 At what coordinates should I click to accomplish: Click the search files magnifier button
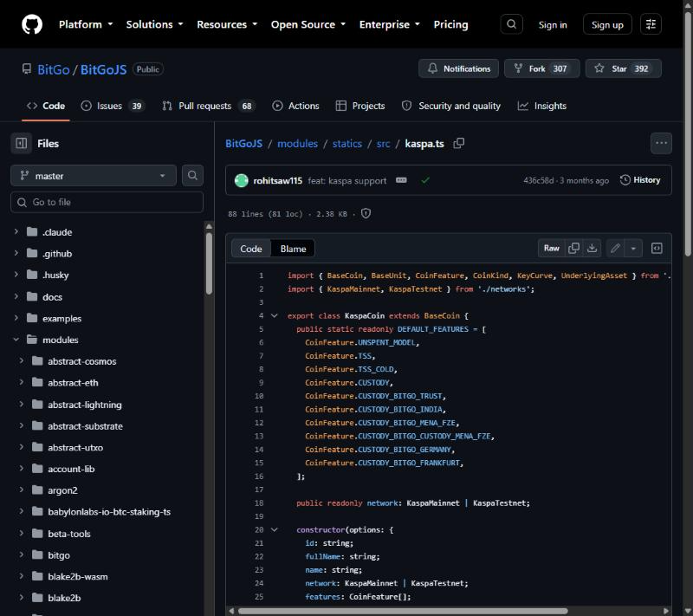click(192, 175)
